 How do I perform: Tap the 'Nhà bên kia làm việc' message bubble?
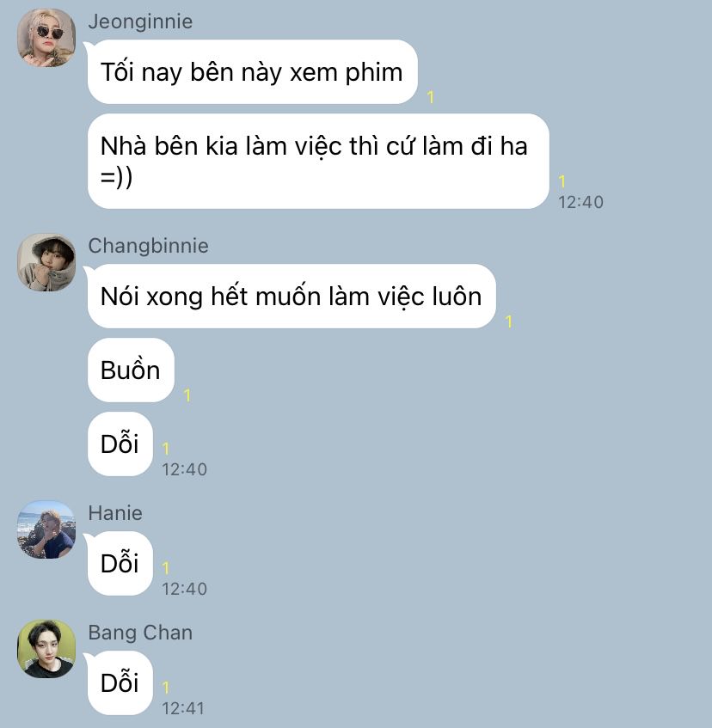(x=318, y=161)
